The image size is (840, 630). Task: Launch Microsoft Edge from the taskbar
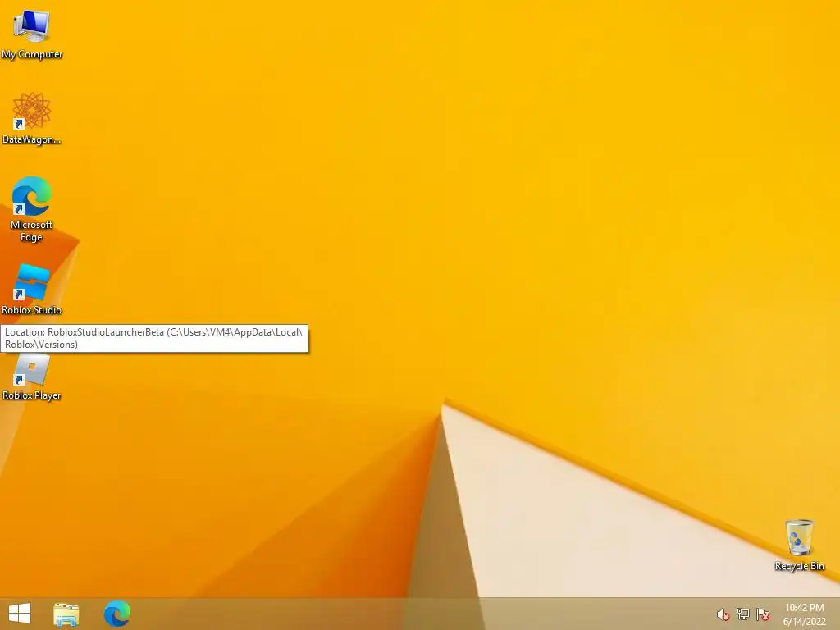(116, 614)
